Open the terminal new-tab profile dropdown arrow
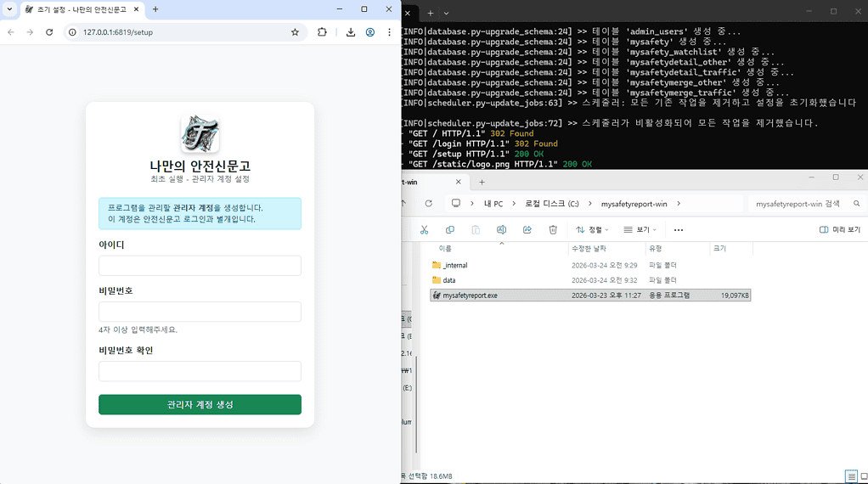868x484 pixels. click(446, 13)
